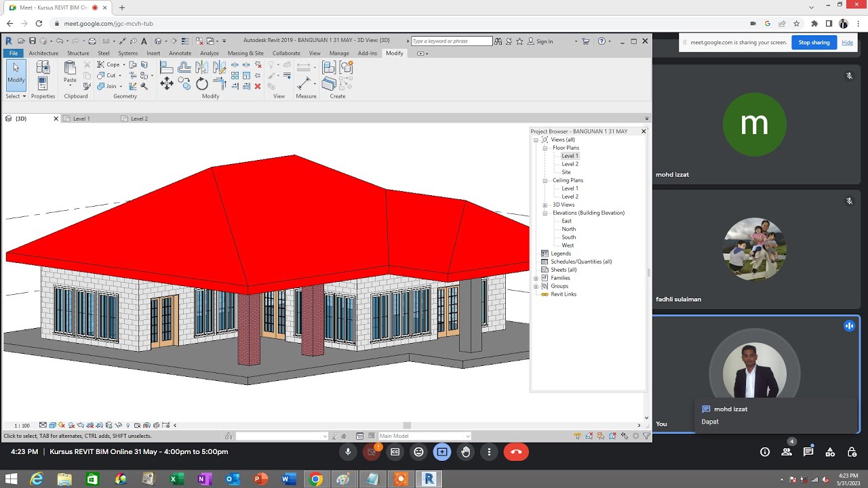Screen dimensions: 868x488
Task: Expand Groups node in Project Browser
Action: pos(536,286)
